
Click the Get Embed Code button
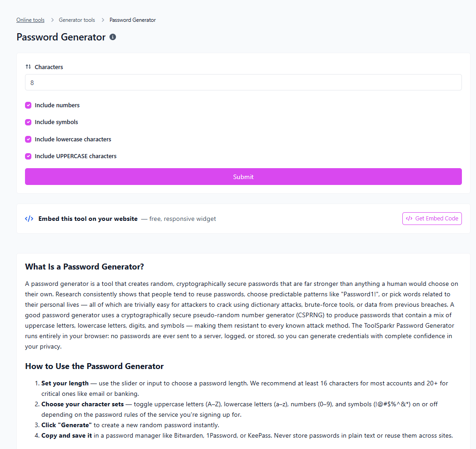[x=432, y=219]
